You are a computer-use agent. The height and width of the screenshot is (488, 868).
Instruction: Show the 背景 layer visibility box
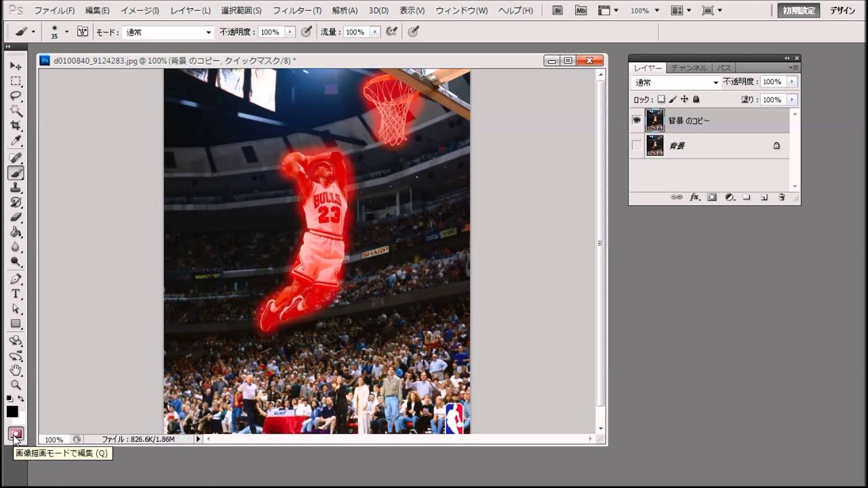[x=636, y=146]
